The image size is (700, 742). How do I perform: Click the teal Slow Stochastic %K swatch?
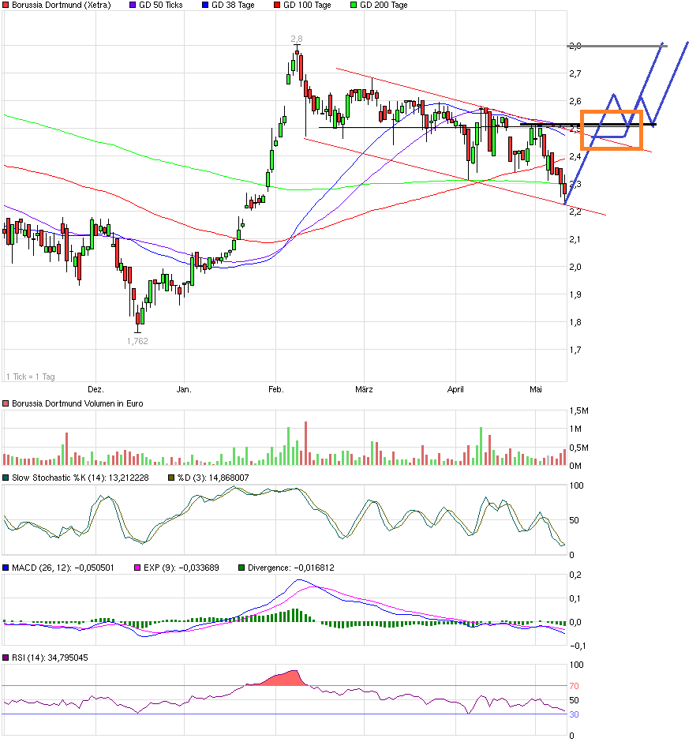(6, 478)
